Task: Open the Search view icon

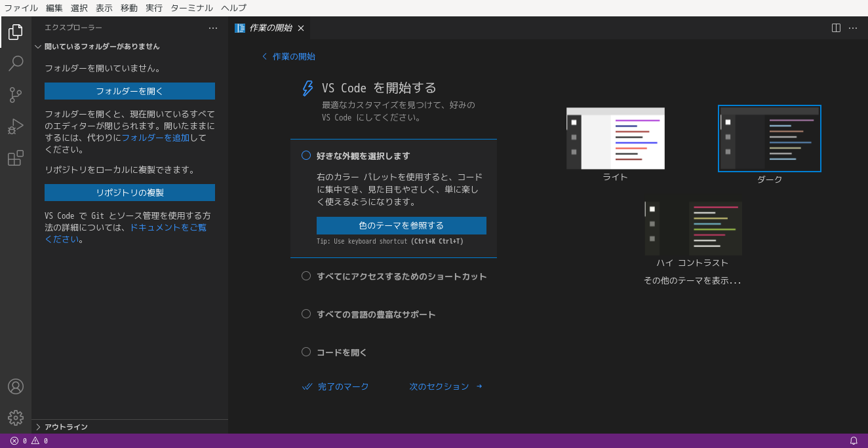Action: point(16,64)
